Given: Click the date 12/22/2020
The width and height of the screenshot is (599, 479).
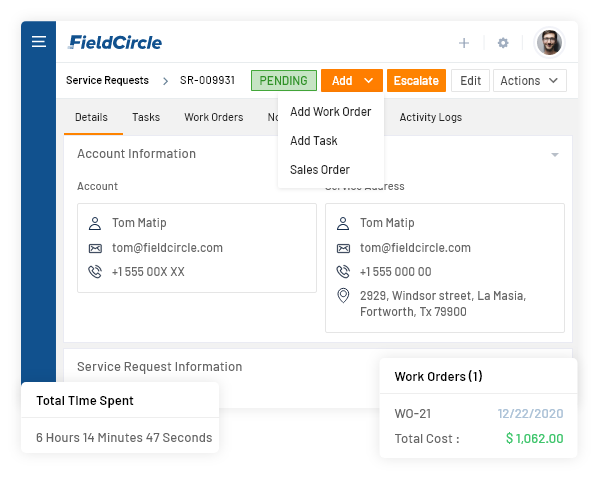Looking at the screenshot, I should 530,414.
